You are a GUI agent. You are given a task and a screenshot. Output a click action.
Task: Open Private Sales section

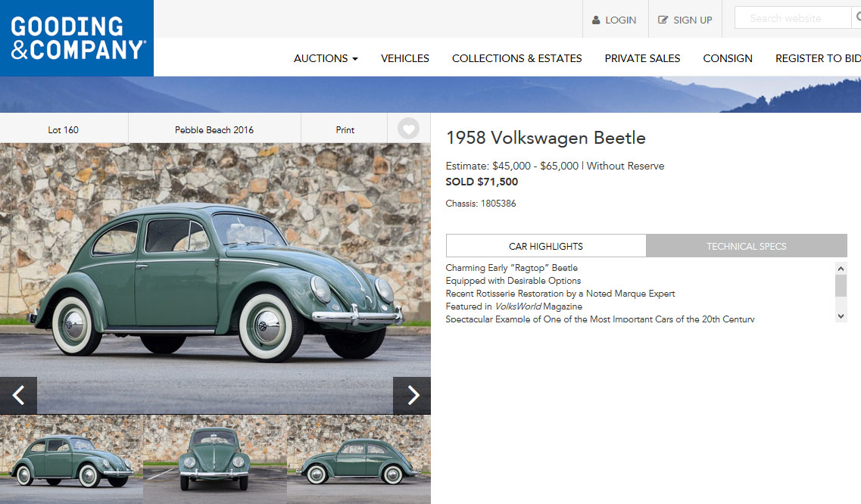642,58
